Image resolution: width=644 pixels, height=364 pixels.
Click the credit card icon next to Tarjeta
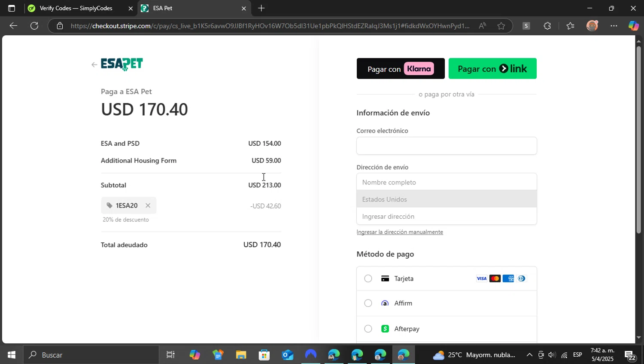click(x=385, y=278)
